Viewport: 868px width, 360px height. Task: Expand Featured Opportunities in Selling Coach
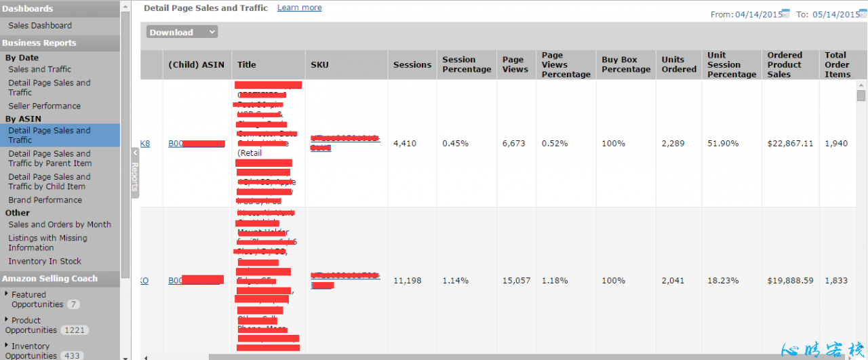point(7,294)
